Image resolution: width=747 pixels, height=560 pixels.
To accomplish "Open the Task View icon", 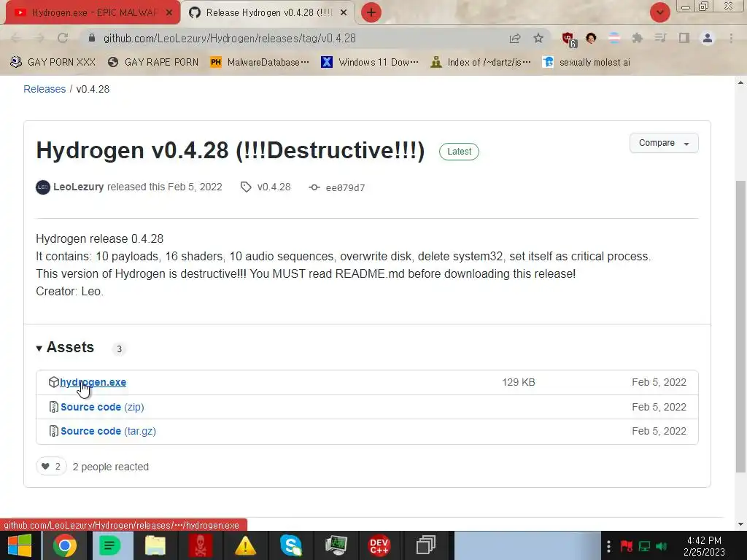I will click(425, 545).
